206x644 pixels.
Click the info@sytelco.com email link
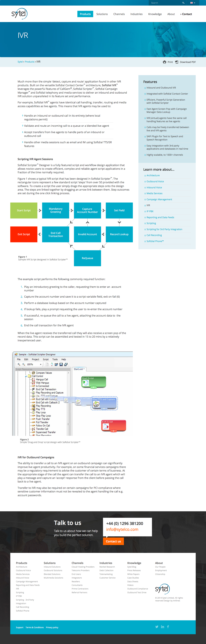click(122, 529)
